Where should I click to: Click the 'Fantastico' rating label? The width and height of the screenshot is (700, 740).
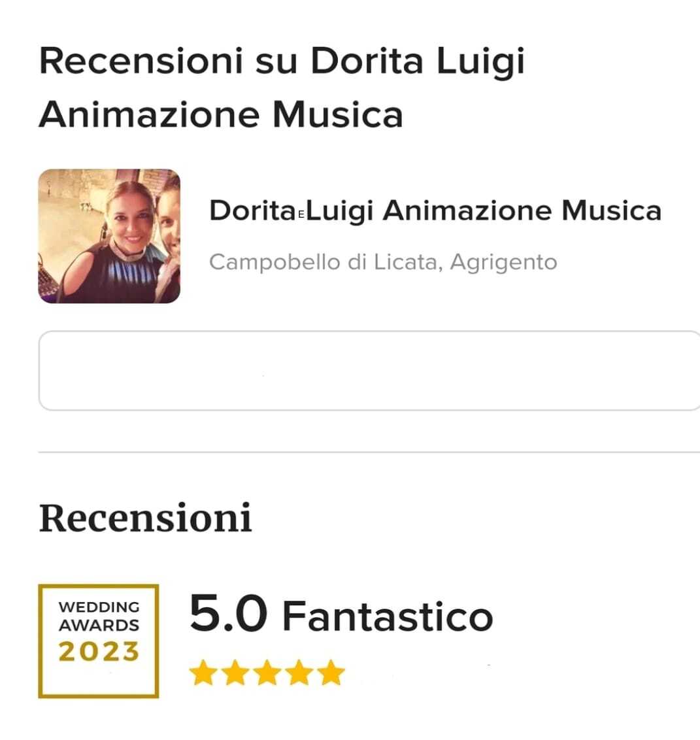pyautogui.click(x=387, y=616)
